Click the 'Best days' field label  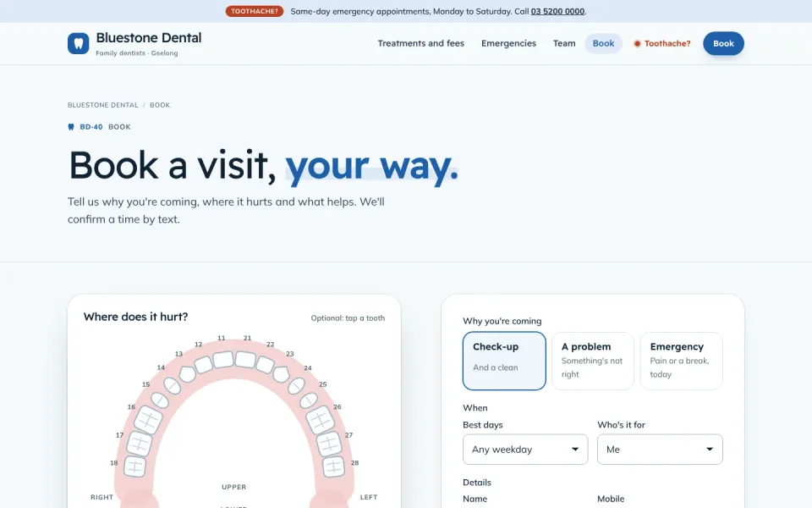click(x=483, y=424)
